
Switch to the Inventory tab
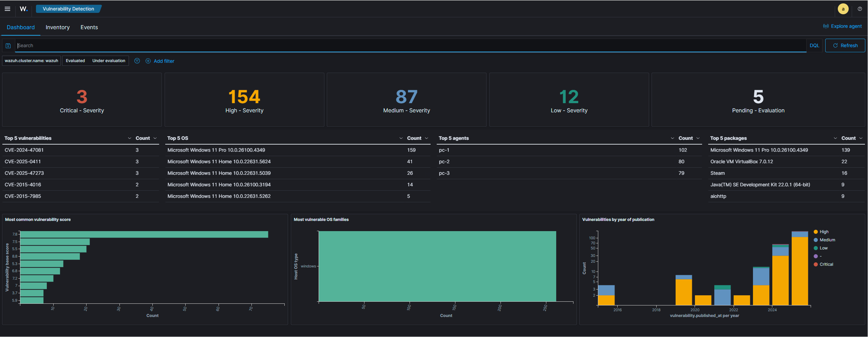58,27
